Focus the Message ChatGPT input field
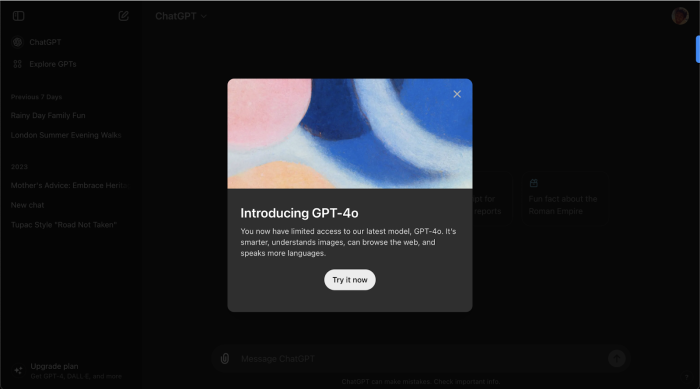Viewport: 700px width, 389px height. [420, 359]
